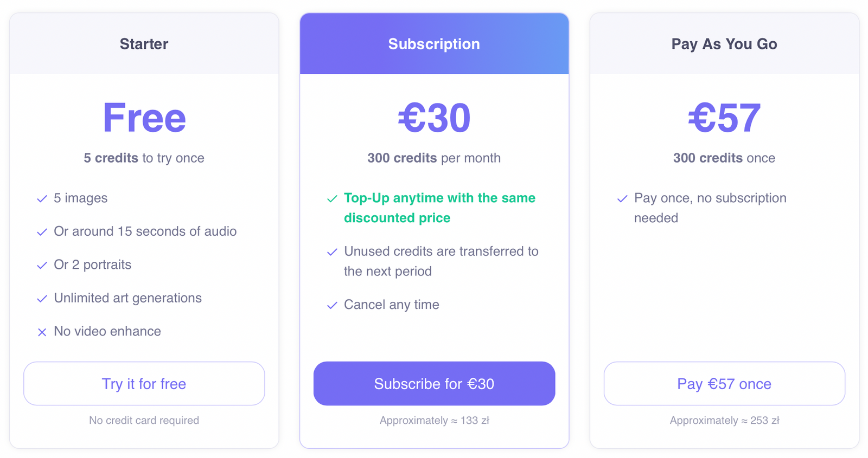Select the Subscription plan header

point(434,44)
